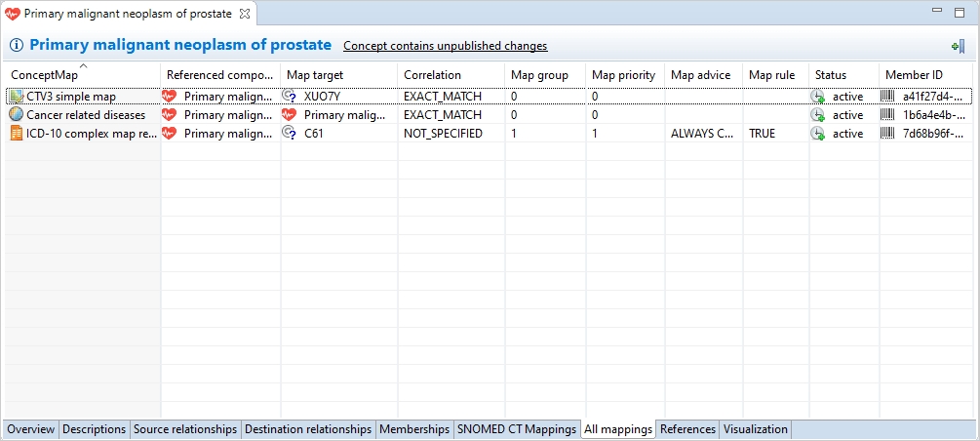Image resolution: width=980 pixels, height=441 pixels.
Task: Sort by the Map priority column header
Action: (623, 75)
